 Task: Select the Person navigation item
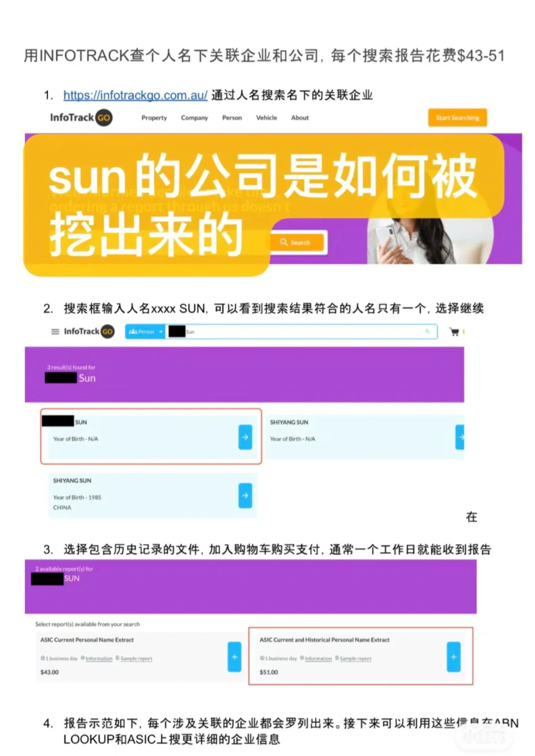(x=232, y=117)
